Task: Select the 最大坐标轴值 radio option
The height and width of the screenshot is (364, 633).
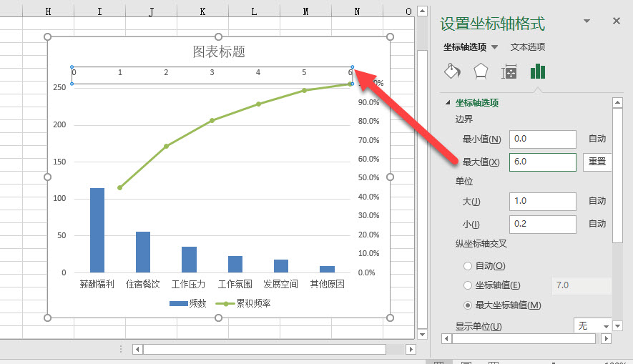Action: click(x=468, y=305)
